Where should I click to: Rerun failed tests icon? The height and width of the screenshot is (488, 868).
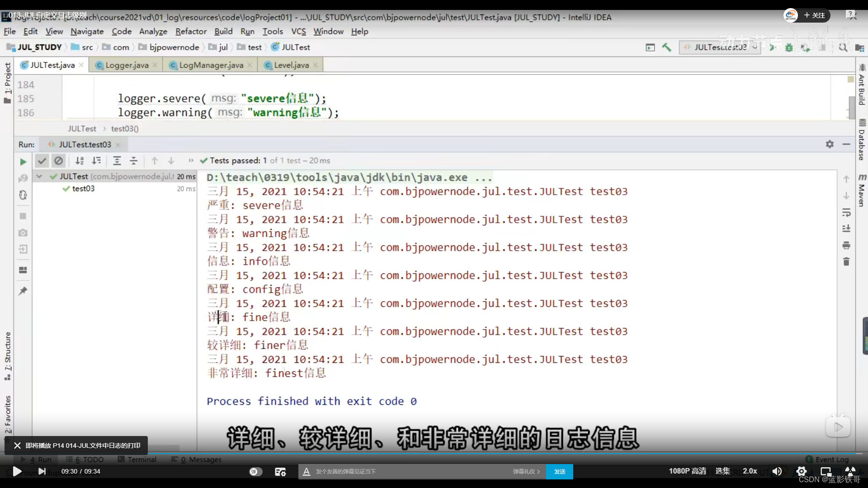(x=23, y=178)
